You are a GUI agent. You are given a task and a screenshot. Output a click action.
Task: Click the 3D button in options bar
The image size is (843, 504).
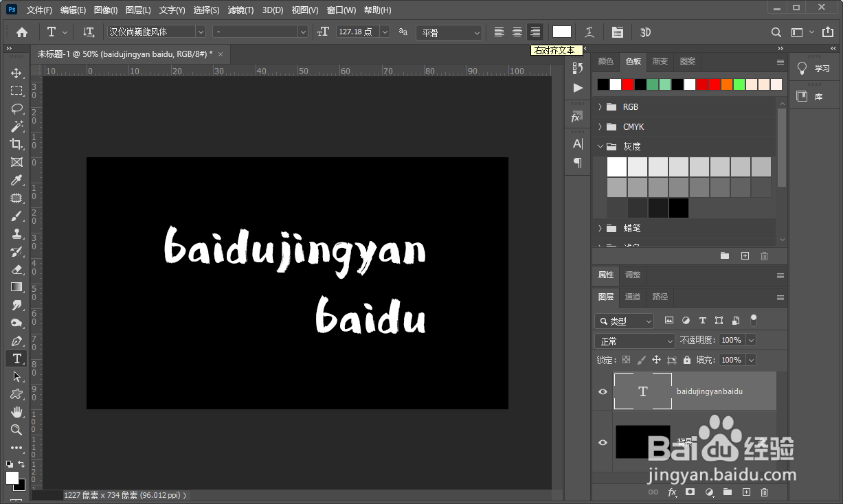click(646, 32)
